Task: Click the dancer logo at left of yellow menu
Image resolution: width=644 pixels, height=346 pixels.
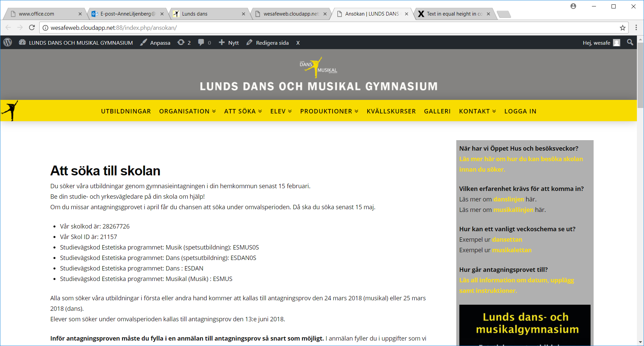Action: 10,110
